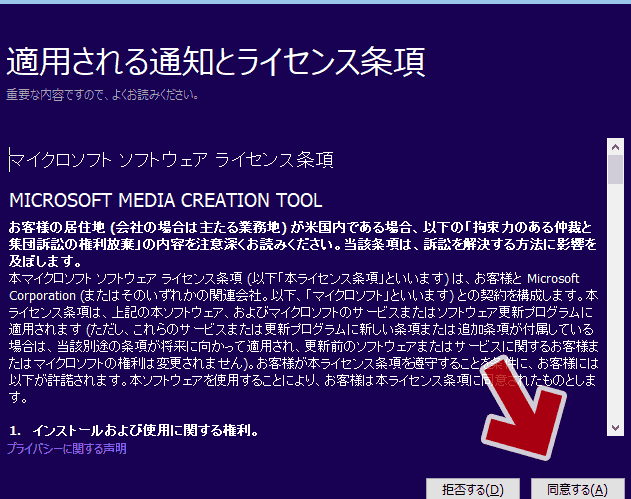Open the プライバシーに関する声明 link

pos(67,449)
